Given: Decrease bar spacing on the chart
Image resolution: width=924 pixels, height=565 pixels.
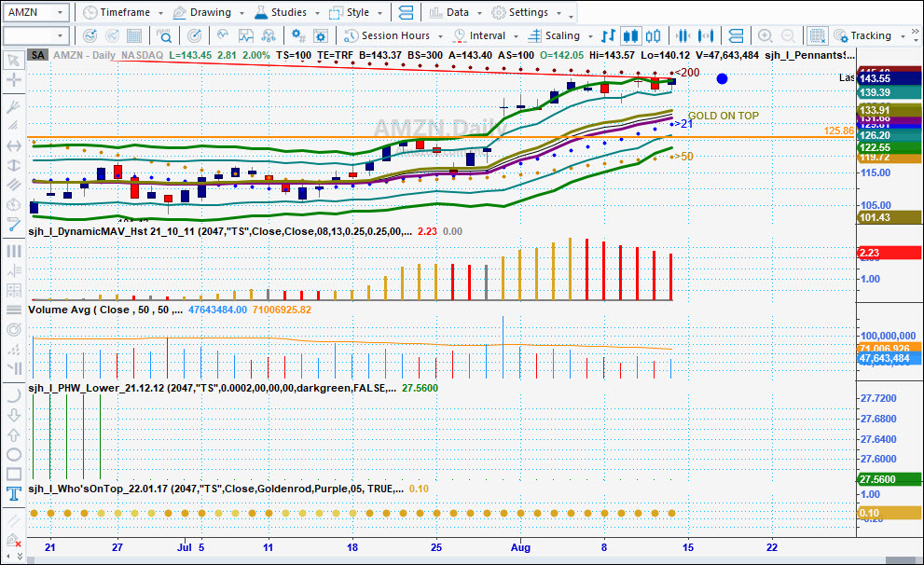Looking at the screenshot, I should [x=683, y=36].
